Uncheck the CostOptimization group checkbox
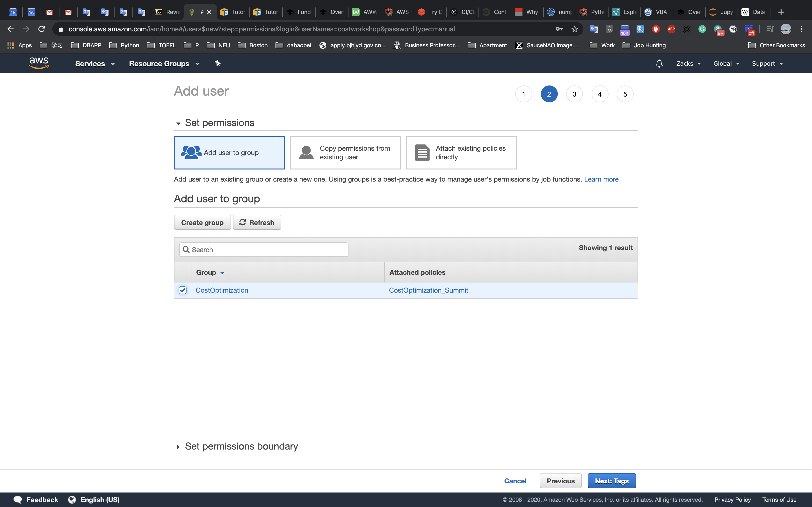 click(x=182, y=290)
